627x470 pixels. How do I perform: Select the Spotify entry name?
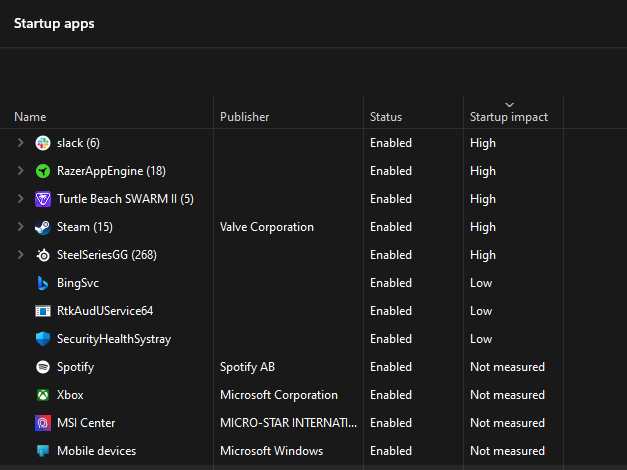[x=75, y=367]
